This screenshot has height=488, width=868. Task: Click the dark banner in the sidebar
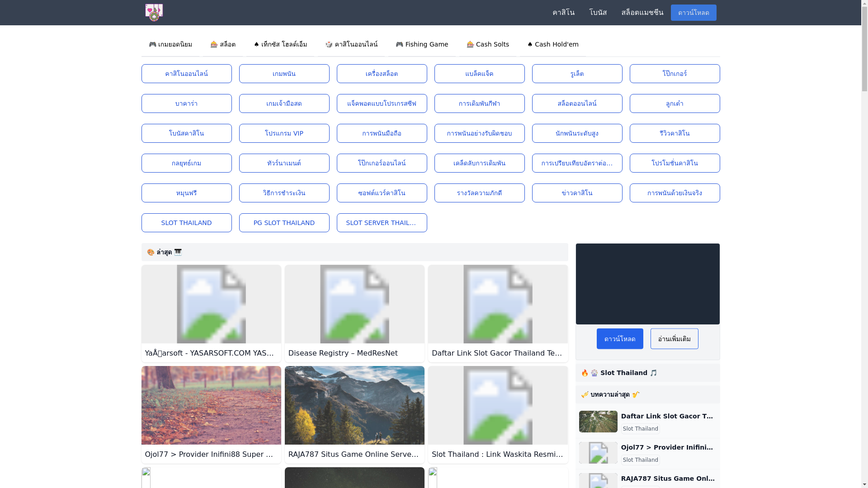tap(648, 284)
